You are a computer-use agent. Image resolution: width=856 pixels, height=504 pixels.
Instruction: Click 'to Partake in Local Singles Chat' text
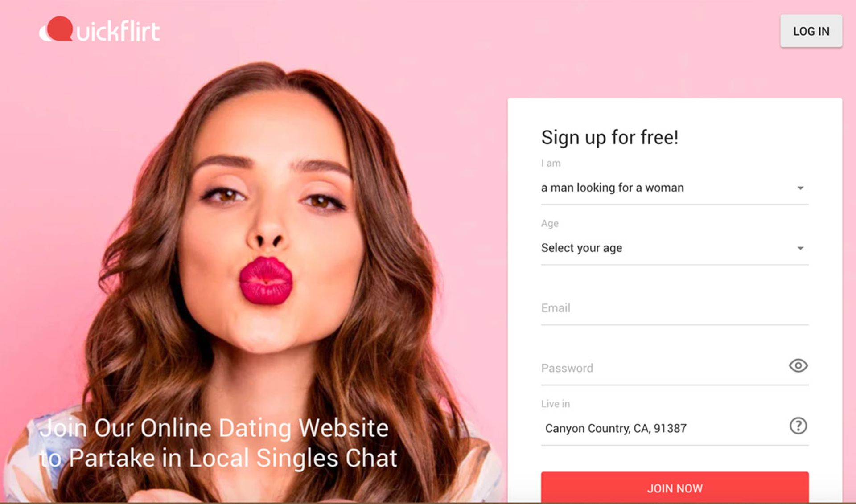click(218, 458)
